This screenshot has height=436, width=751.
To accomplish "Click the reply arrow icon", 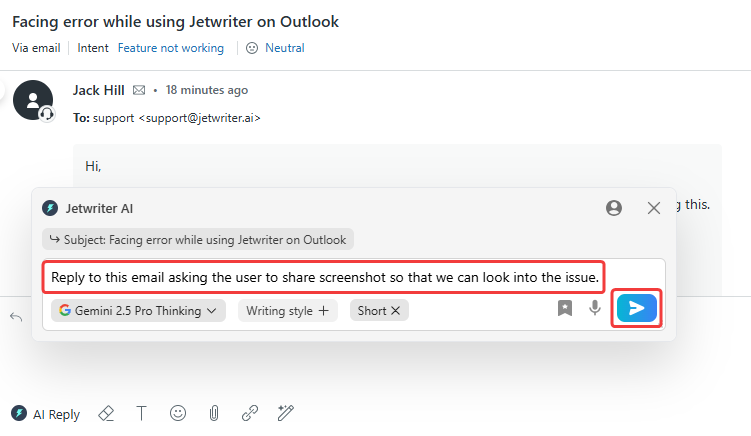I will pos(16,317).
